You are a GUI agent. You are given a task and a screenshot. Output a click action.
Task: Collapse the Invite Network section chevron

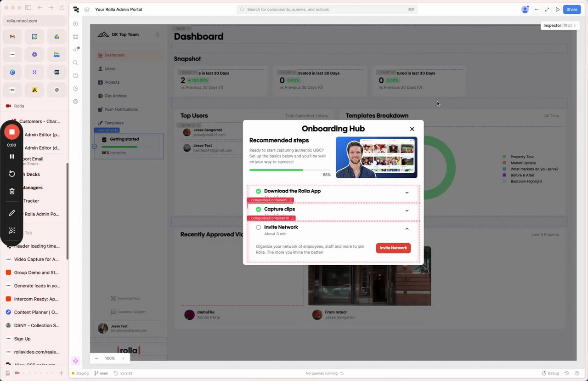coord(407,228)
